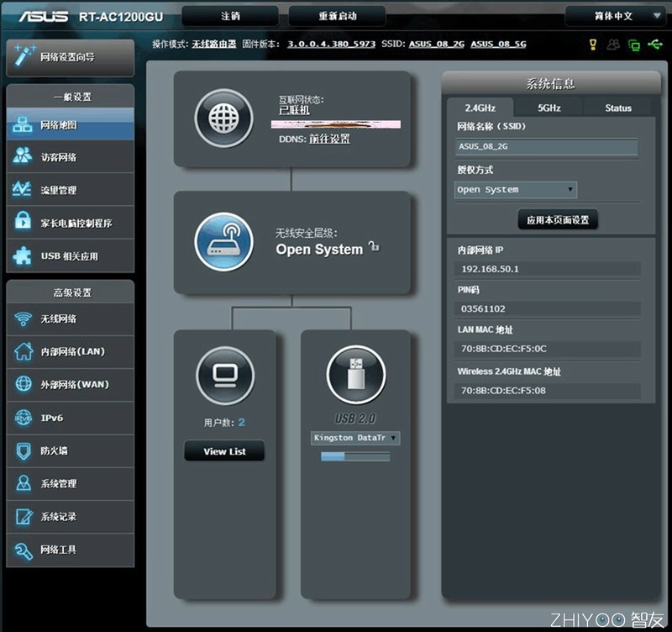Click the 内部网络 IP value 192.168.50.1

pyautogui.click(x=548, y=269)
